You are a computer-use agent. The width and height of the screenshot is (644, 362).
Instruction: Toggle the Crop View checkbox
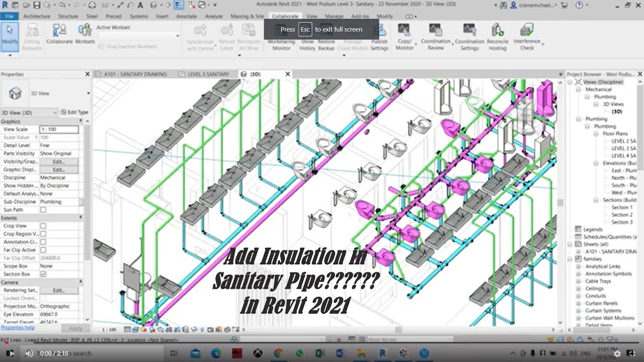click(x=43, y=226)
